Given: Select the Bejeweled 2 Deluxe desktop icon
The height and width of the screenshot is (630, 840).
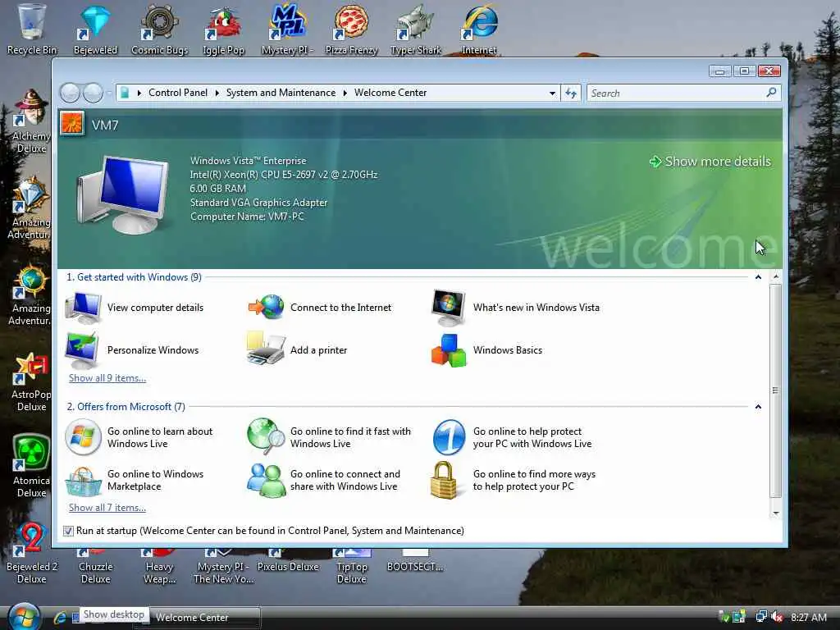Looking at the screenshot, I should (31, 553).
